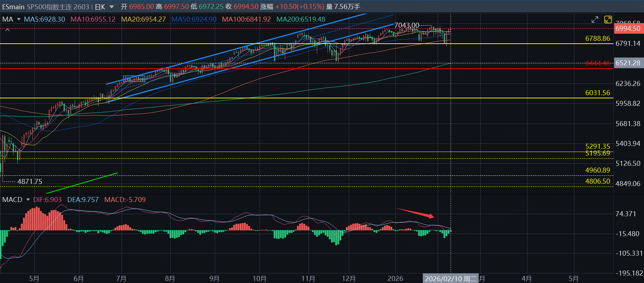
Task: Click the red 6994.50 current price tag
Action: pos(629,28)
